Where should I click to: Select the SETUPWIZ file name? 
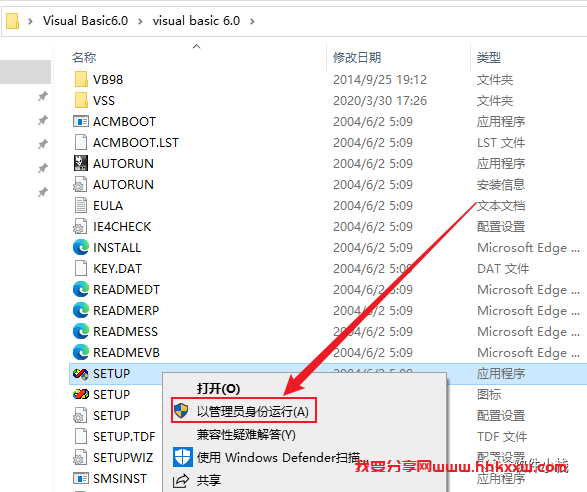pos(123,457)
